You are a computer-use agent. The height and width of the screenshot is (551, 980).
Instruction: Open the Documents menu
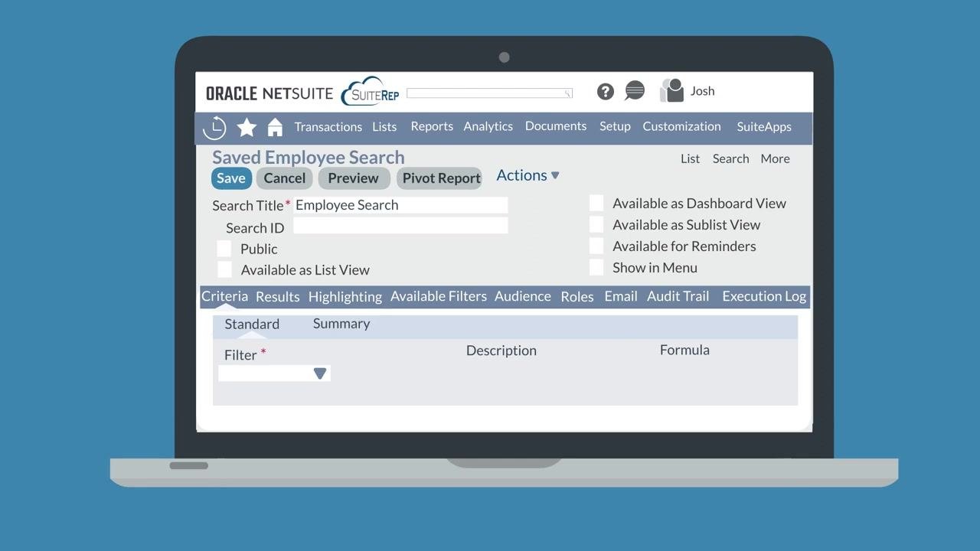[x=556, y=126]
